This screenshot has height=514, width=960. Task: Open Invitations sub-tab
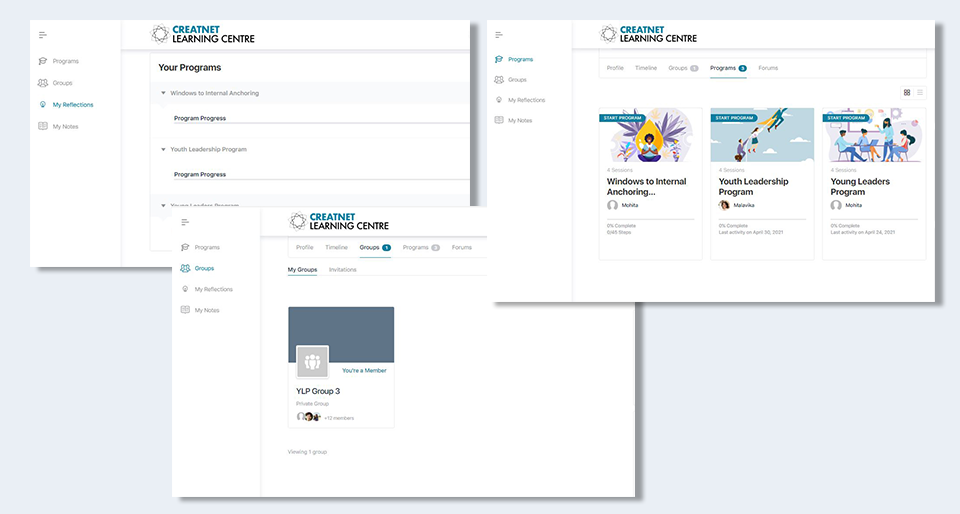[342, 269]
